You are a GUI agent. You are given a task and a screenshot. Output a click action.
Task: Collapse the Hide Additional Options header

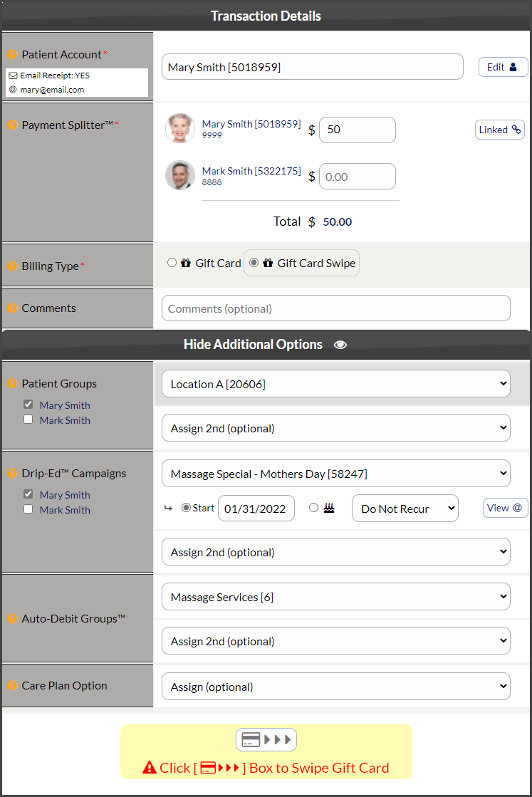pos(265,344)
